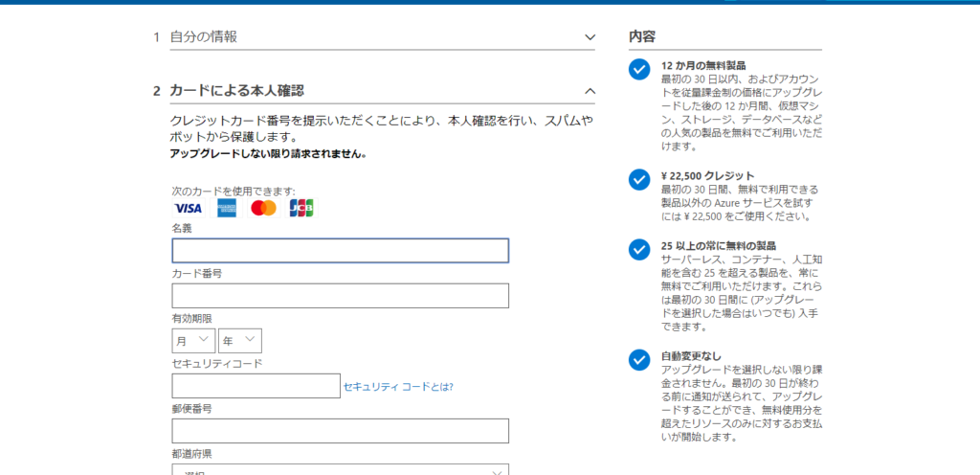Click the Mastercard logo
980x475 pixels.
point(264,208)
